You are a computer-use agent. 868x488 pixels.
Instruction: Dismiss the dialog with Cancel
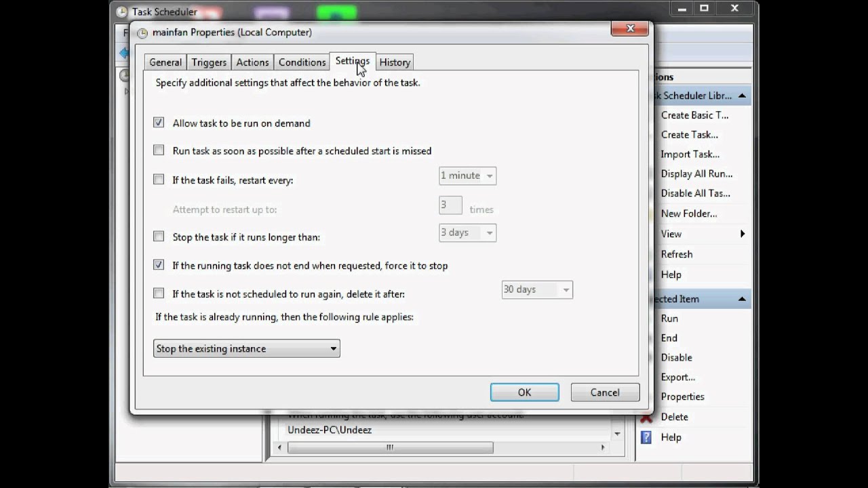(604, 392)
